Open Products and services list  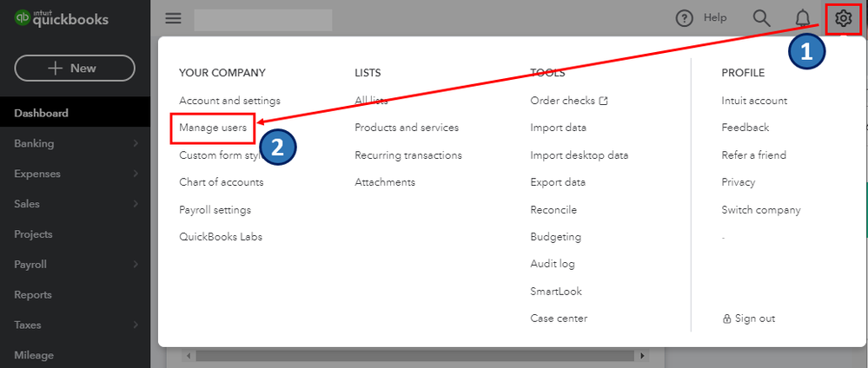coord(407,128)
